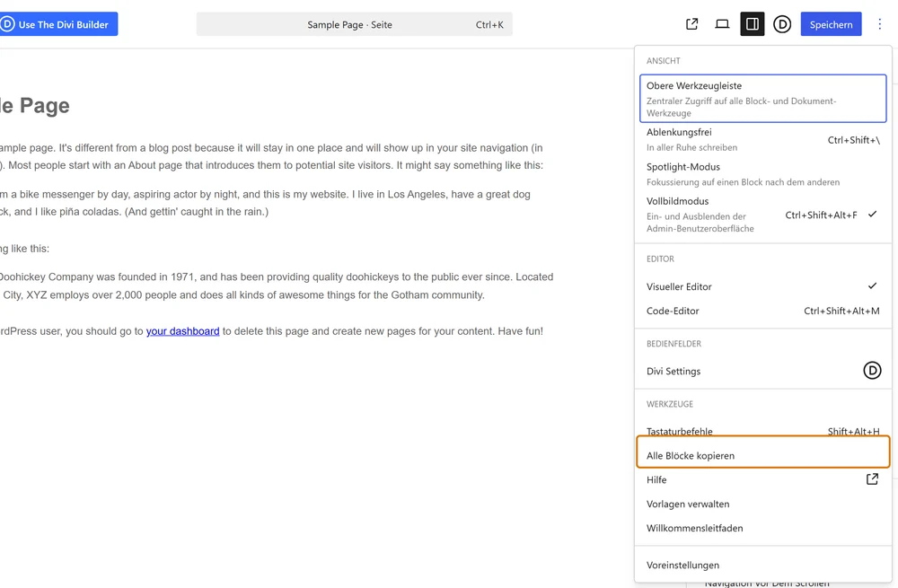Click the paragraph about bike messenger
Image resolution: width=898 pixels, height=588 pixels.
[265, 203]
